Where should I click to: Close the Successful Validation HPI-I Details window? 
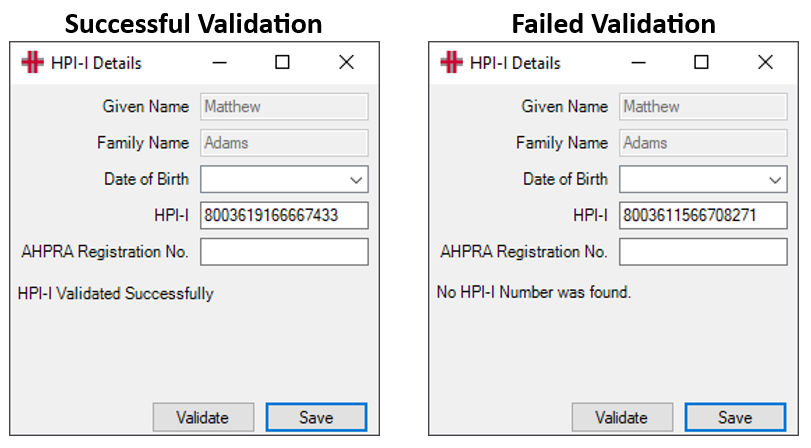coord(347,63)
